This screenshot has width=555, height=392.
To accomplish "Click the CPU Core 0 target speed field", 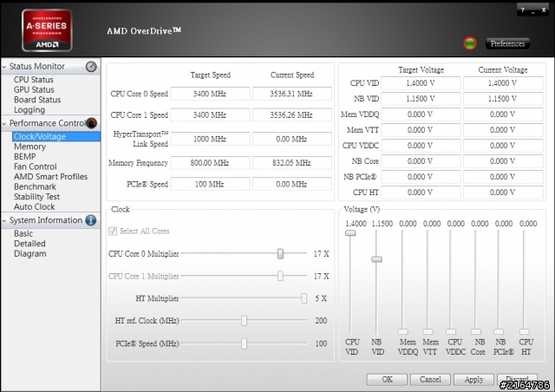I will pyautogui.click(x=210, y=94).
